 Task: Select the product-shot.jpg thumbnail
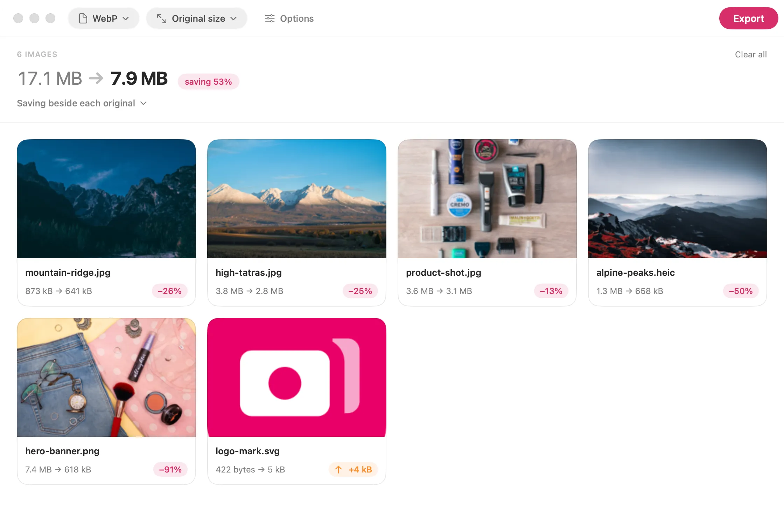click(487, 199)
